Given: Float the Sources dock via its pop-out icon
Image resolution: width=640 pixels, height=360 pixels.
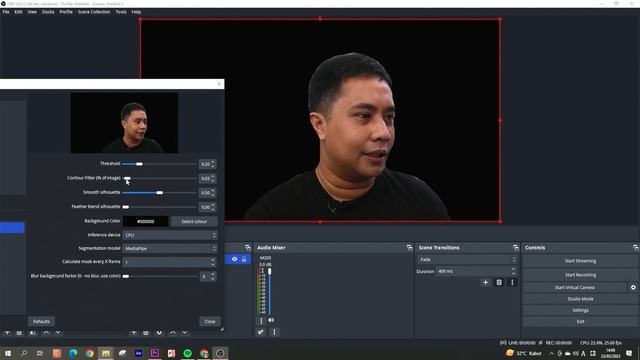Looking at the screenshot, I should (248, 248).
